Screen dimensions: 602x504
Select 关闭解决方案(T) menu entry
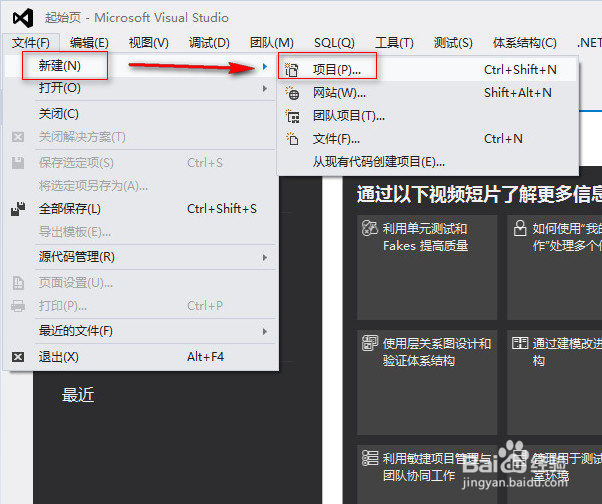coord(141,137)
